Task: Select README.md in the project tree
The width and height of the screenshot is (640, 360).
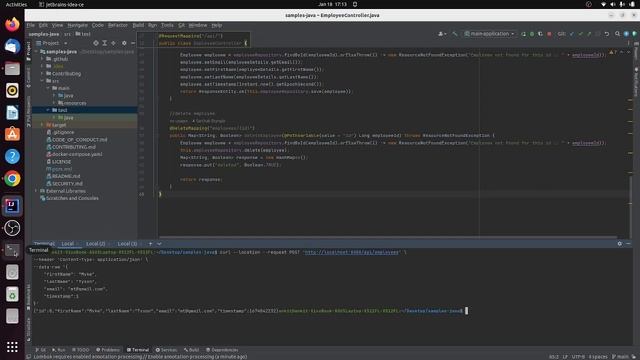Action: (65, 176)
